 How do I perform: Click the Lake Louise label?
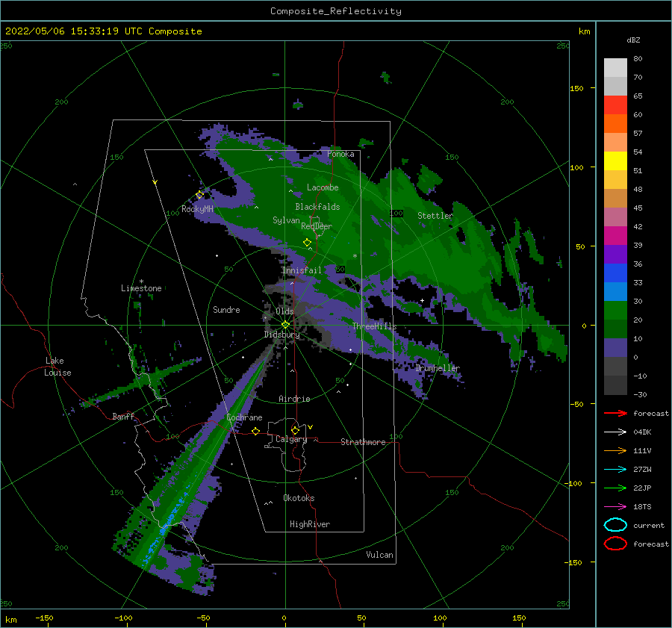coord(57,367)
